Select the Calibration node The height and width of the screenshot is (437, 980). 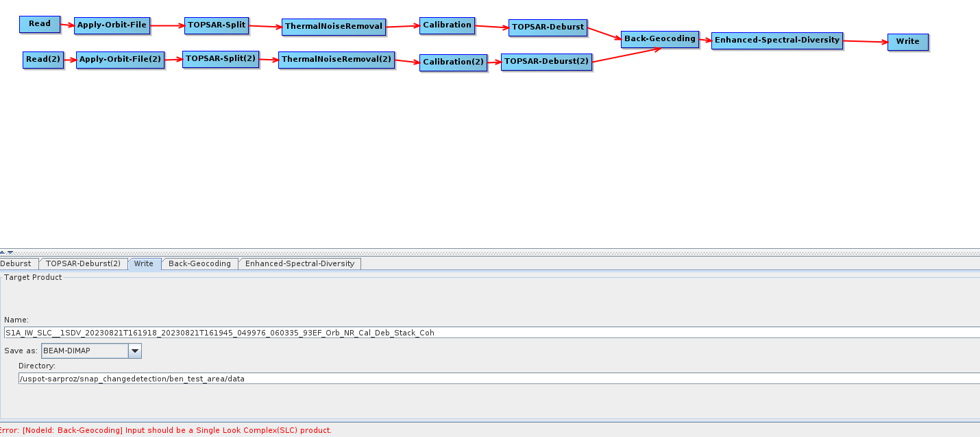point(447,25)
